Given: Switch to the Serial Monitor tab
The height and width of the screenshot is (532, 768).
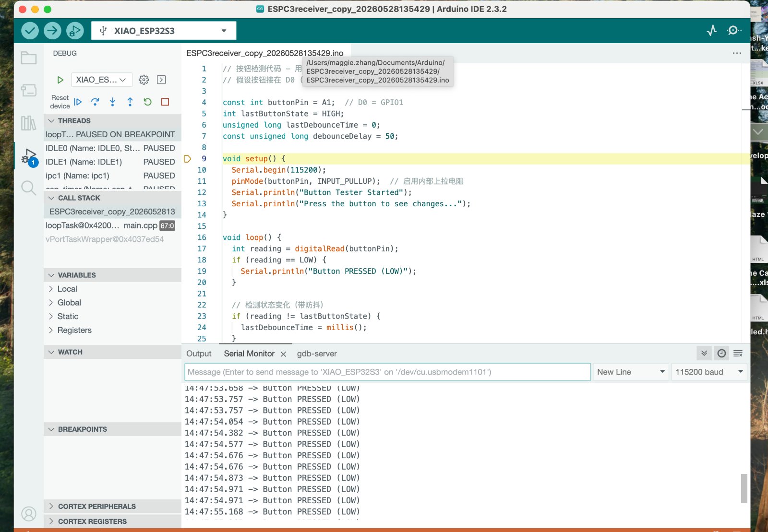Looking at the screenshot, I should click(249, 354).
